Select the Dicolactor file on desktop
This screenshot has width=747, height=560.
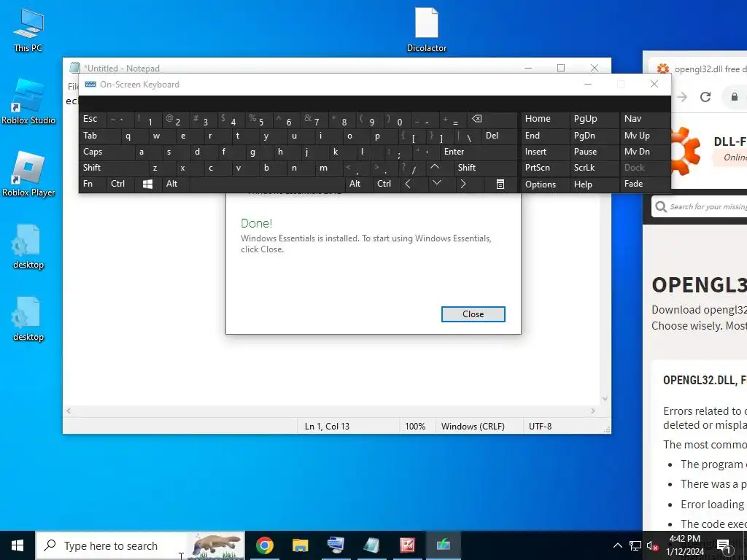pyautogui.click(x=426, y=29)
